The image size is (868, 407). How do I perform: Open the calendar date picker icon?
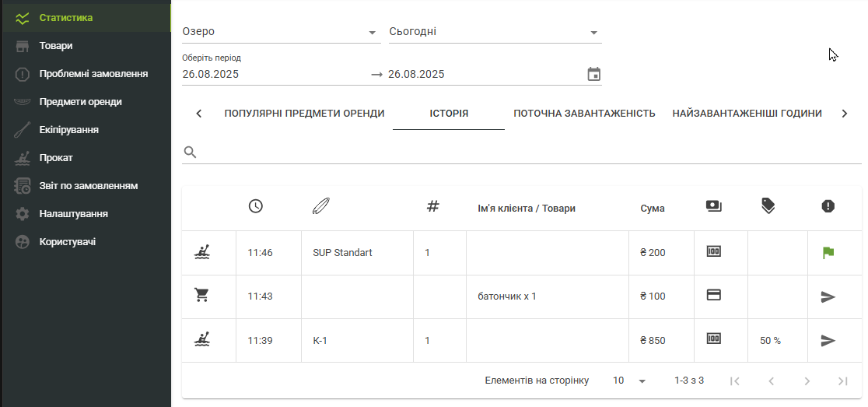point(593,75)
